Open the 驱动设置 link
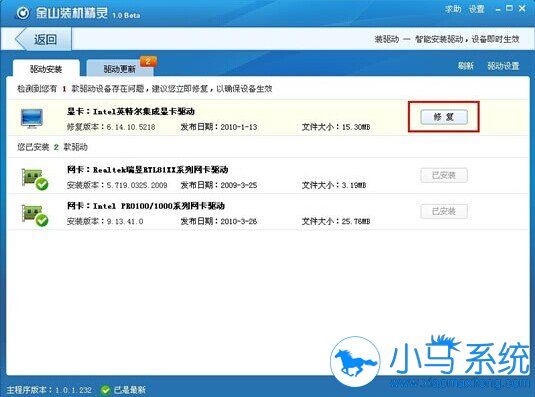 503,65
